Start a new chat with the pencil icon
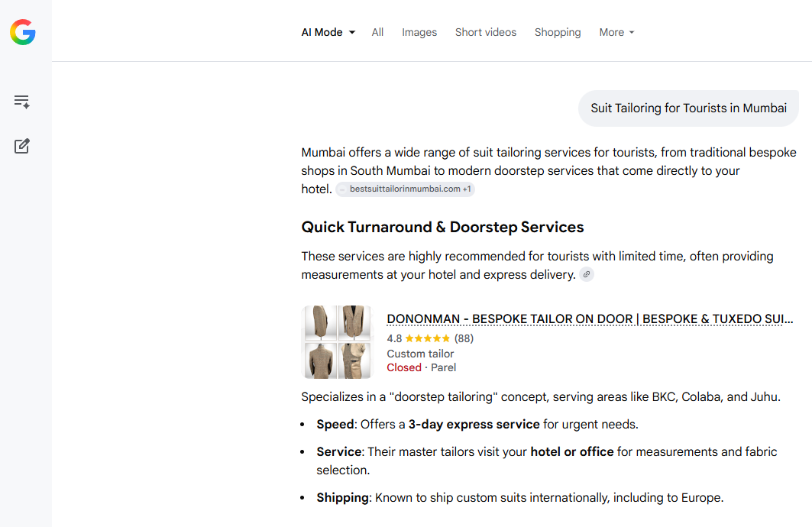812x527 pixels. pyautogui.click(x=22, y=146)
